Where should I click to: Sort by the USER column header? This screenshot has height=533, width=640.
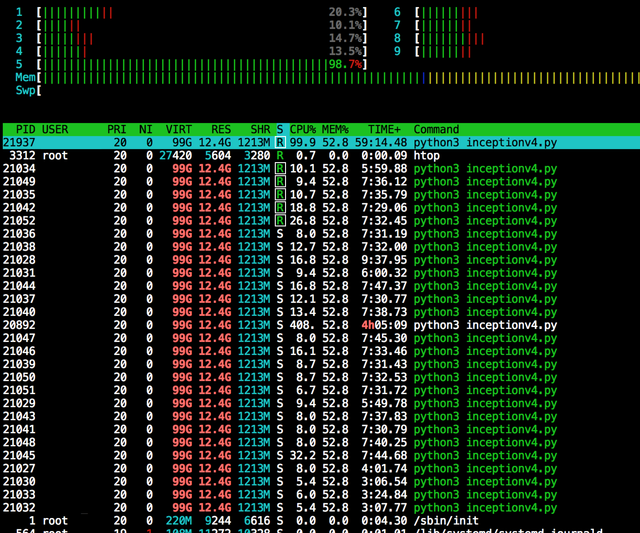pos(55,129)
